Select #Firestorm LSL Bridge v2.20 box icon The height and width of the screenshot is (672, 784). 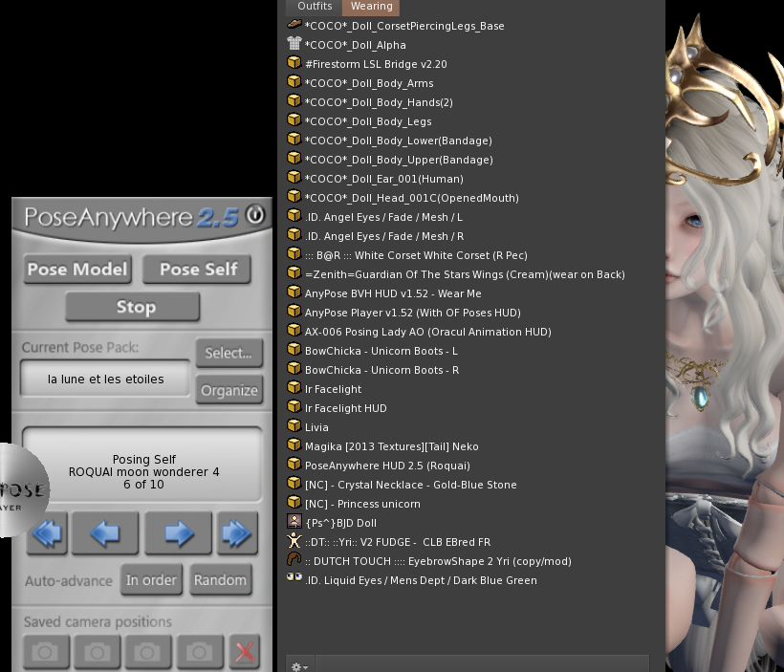(x=294, y=62)
